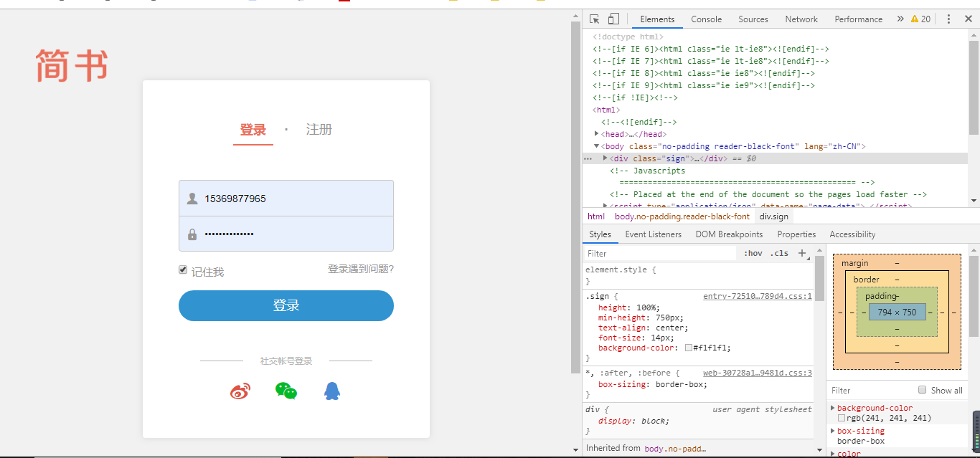Screen dimensions: 980x458
Task: Log in with QQ penguin icon
Action: 331,391
